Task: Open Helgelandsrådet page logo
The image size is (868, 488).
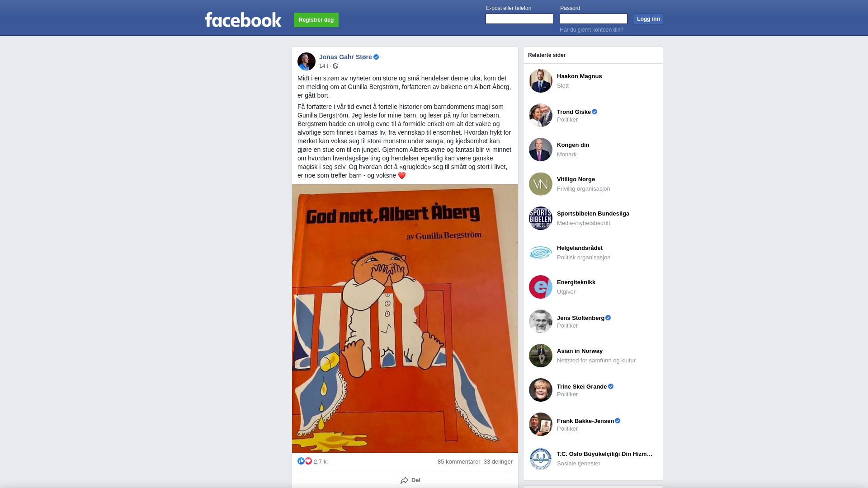Action: [x=541, y=253]
